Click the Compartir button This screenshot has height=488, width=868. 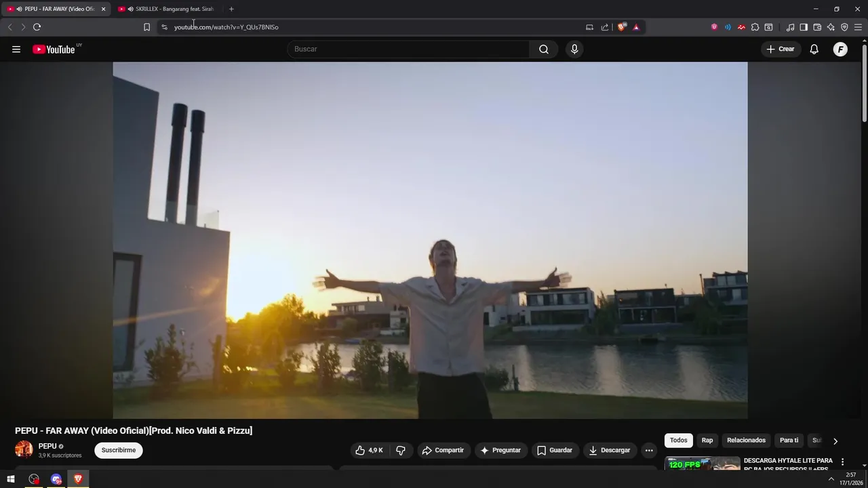(x=443, y=450)
